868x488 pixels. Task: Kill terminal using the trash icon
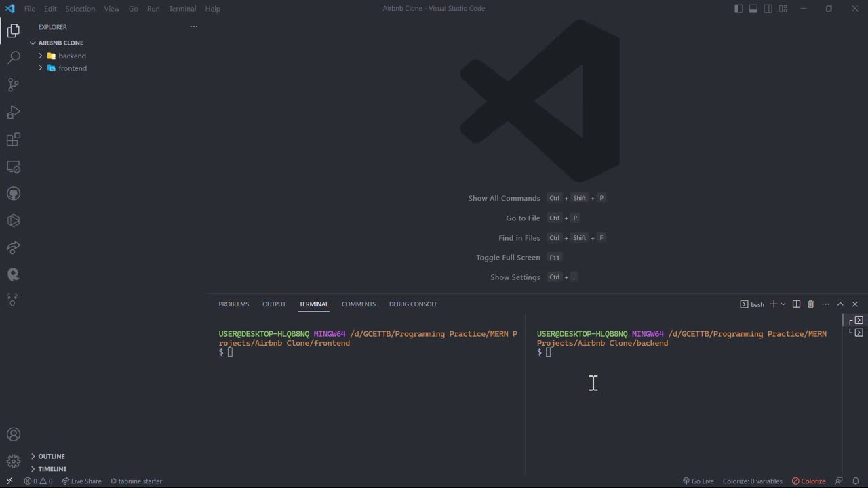coord(810,304)
